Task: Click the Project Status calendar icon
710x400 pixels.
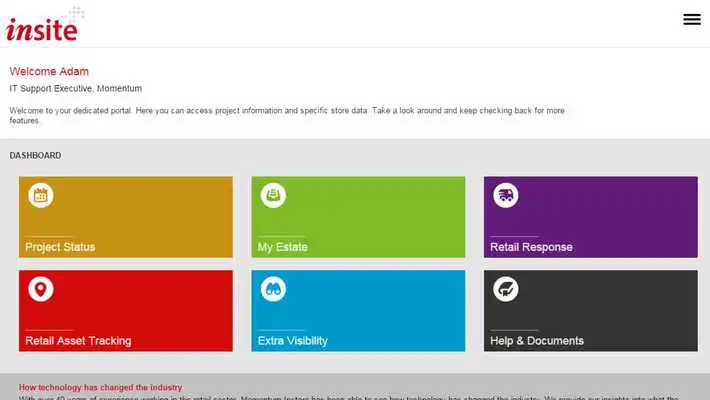Action: (x=41, y=195)
